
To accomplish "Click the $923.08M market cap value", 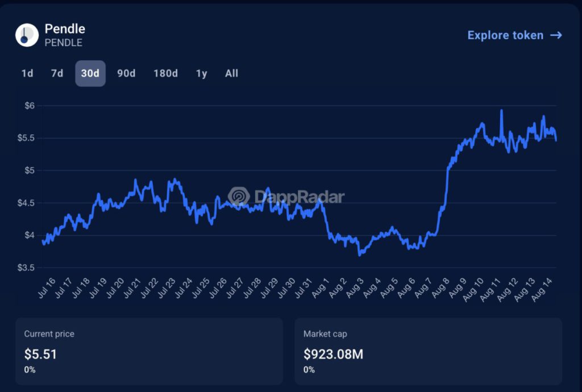I will tap(333, 355).
